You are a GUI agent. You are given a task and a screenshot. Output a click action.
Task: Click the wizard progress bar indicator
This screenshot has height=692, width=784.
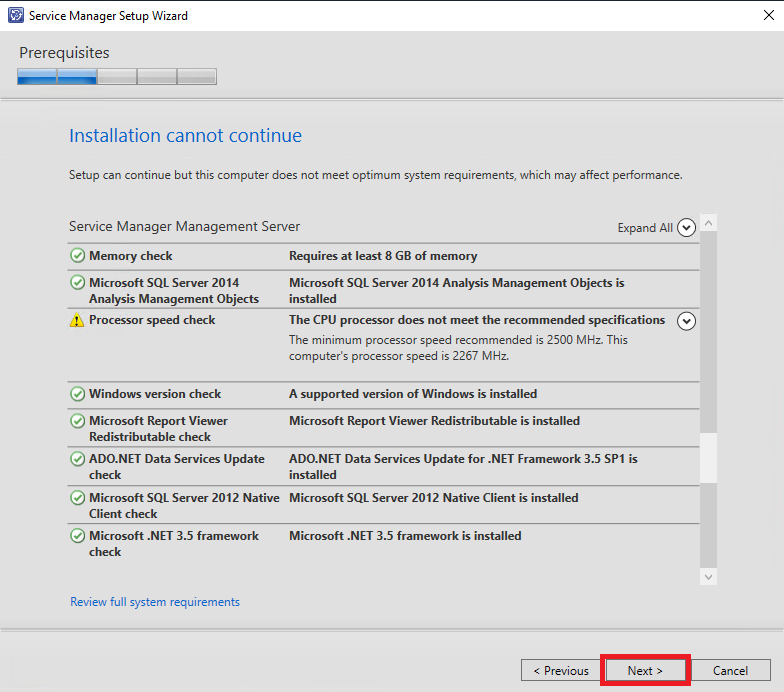coord(117,76)
